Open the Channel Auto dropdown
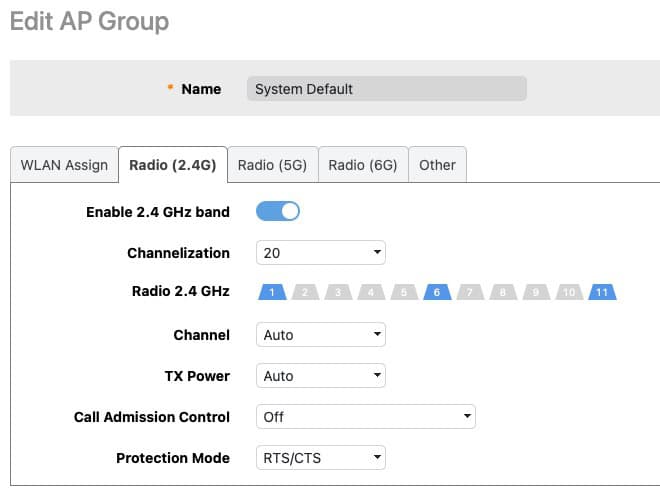The image size is (660, 502). [x=321, y=335]
